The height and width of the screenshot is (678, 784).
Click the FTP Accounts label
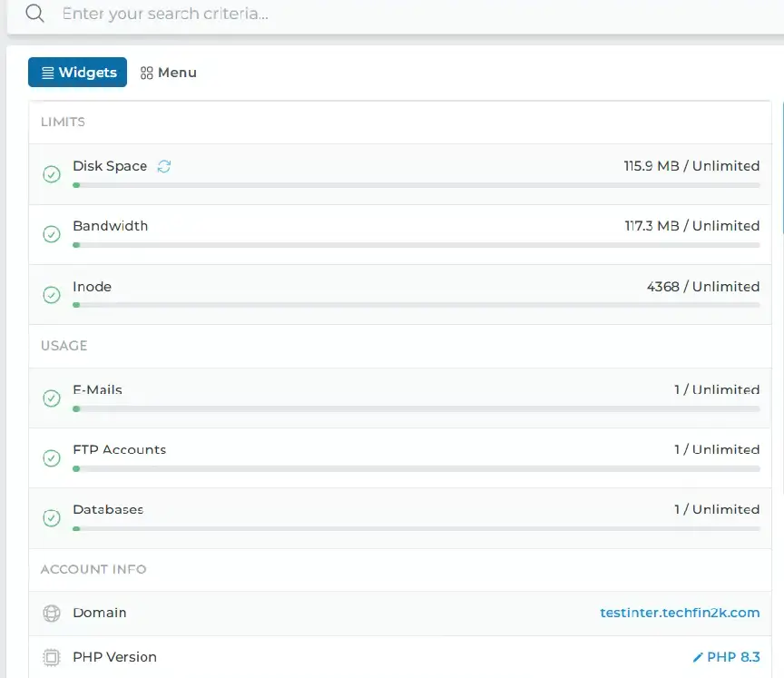[x=120, y=449]
